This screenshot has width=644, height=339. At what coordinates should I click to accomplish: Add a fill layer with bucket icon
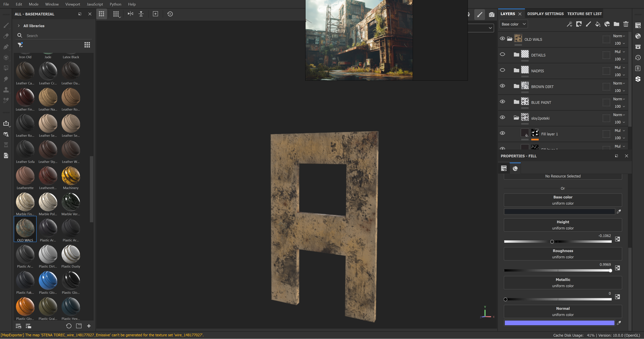[598, 24]
